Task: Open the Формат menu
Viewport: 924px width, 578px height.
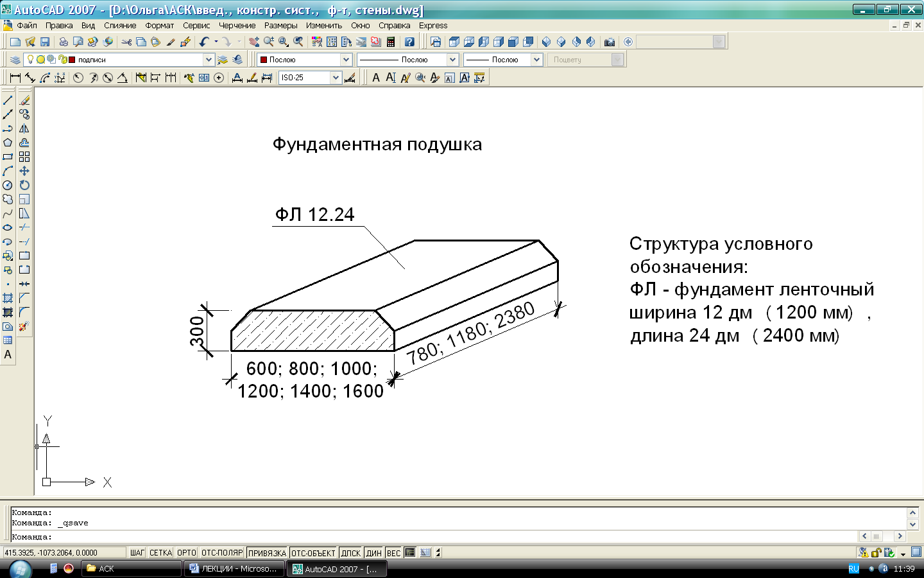Action: click(159, 26)
